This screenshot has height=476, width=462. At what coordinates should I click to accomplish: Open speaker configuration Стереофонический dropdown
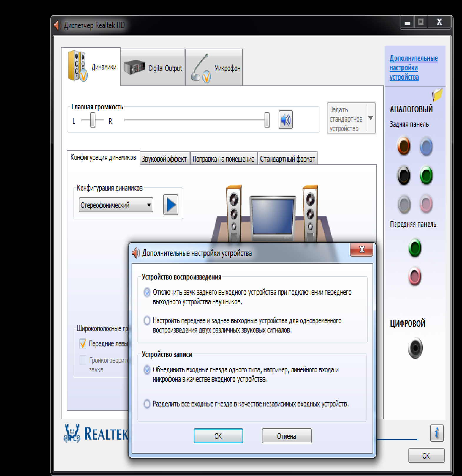coord(116,205)
